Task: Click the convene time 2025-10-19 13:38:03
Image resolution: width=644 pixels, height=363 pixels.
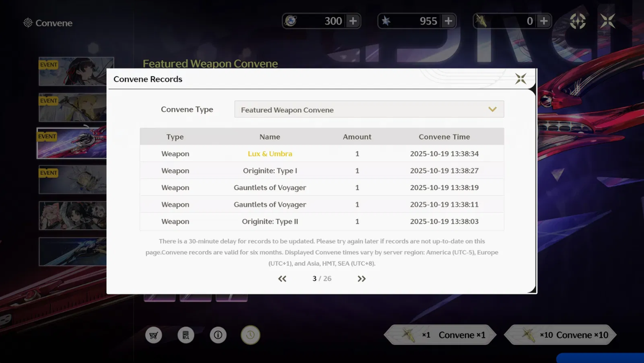Action: (444, 222)
